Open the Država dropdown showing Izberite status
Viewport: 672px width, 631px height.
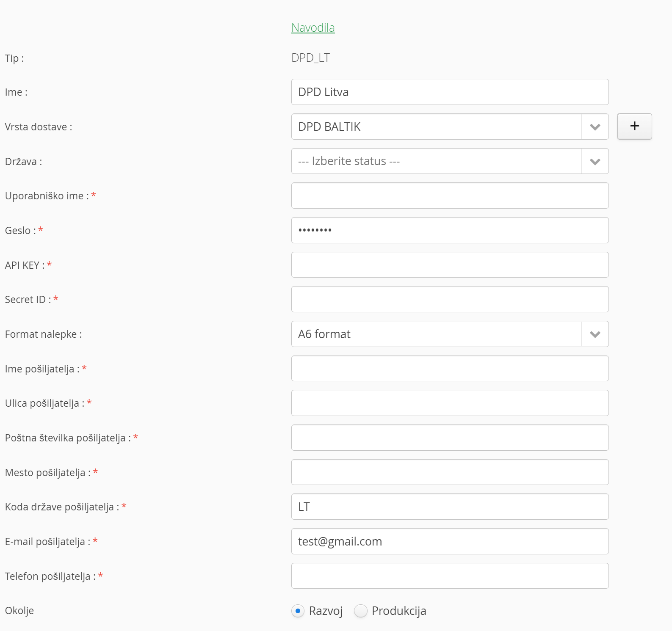[450, 161]
